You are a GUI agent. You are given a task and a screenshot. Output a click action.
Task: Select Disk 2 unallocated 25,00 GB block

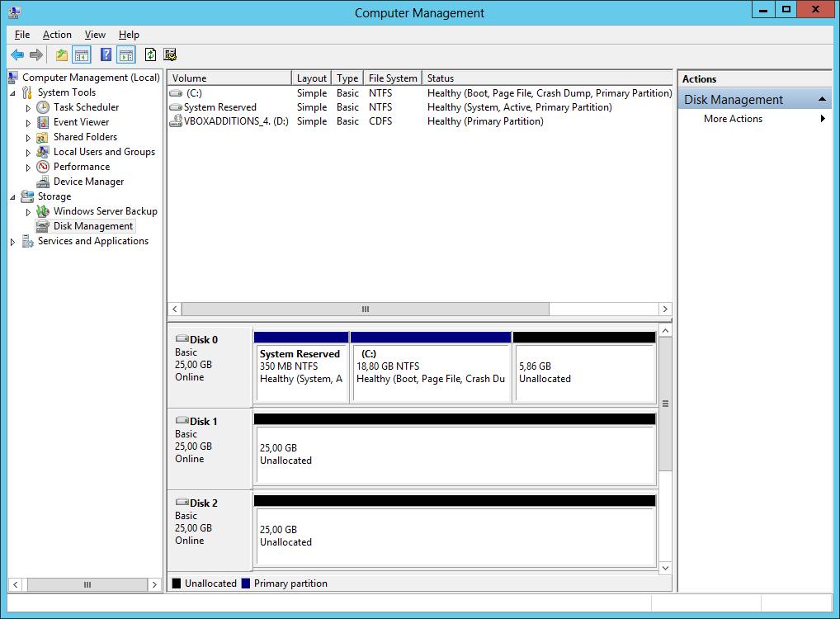455,531
